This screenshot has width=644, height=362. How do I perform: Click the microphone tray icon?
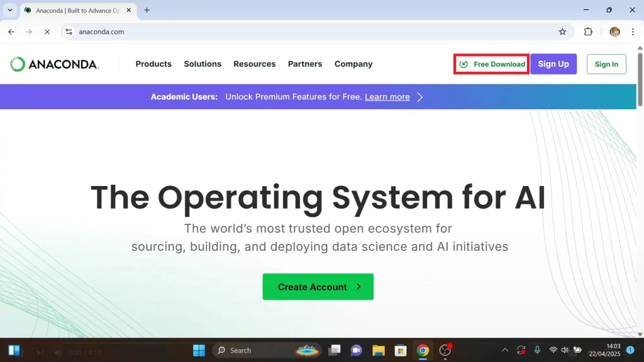537,350
